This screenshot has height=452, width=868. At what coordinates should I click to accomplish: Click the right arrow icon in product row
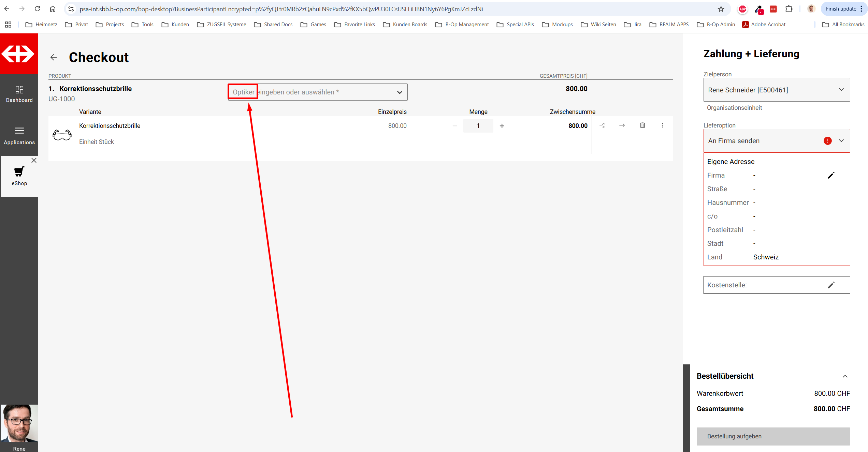tap(622, 125)
